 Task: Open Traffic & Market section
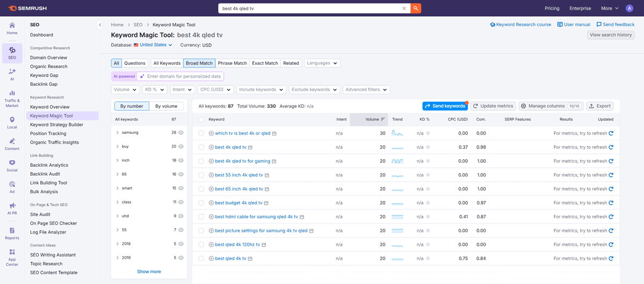tap(12, 98)
